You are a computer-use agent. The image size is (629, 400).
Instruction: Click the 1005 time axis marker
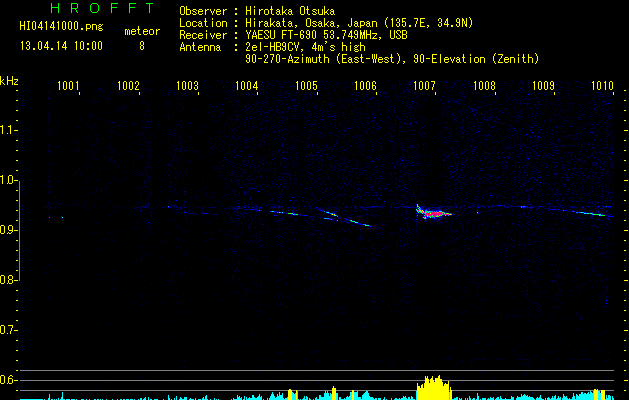tap(306, 86)
